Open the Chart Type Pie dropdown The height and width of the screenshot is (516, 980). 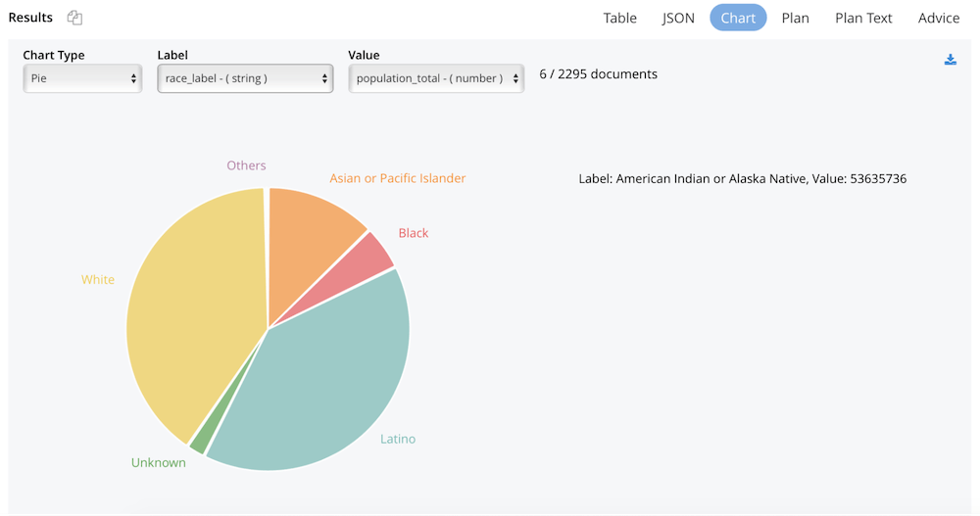(82, 78)
